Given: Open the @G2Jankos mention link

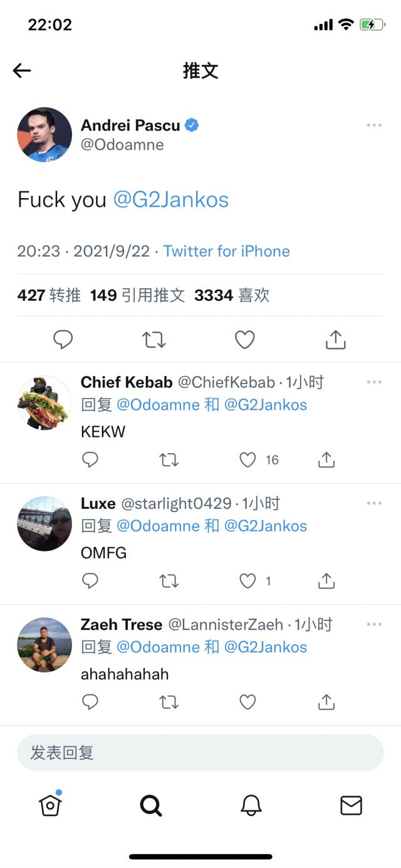Looking at the screenshot, I should [x=170, y=200].
